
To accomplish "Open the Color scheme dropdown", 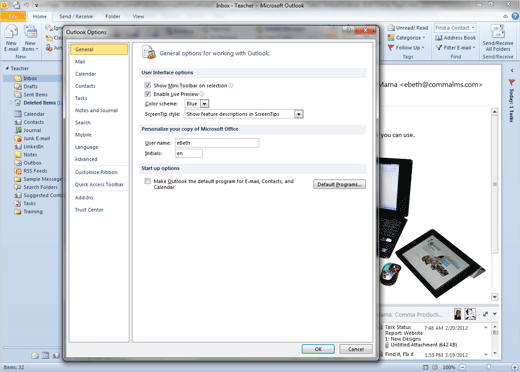I will point(205,104).
